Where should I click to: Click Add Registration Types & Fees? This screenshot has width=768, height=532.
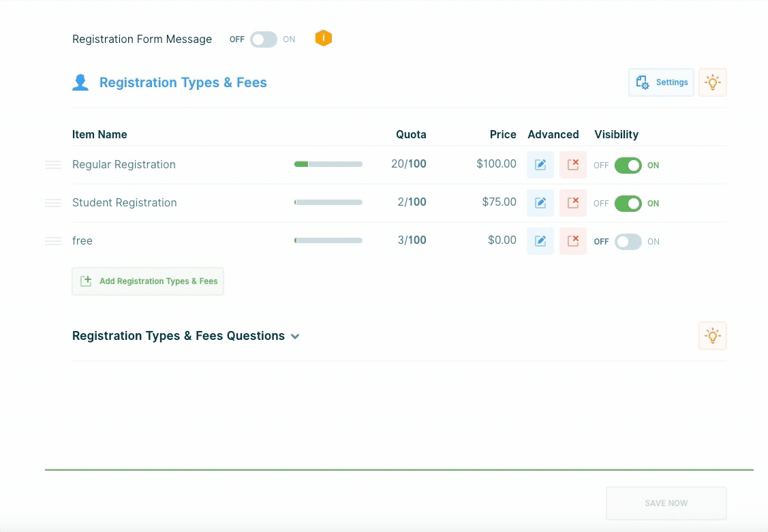[x=148, y=281]
